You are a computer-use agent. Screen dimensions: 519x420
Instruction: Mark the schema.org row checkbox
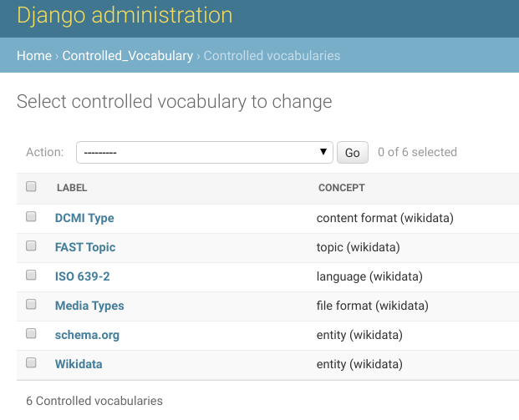coord(31,334)
